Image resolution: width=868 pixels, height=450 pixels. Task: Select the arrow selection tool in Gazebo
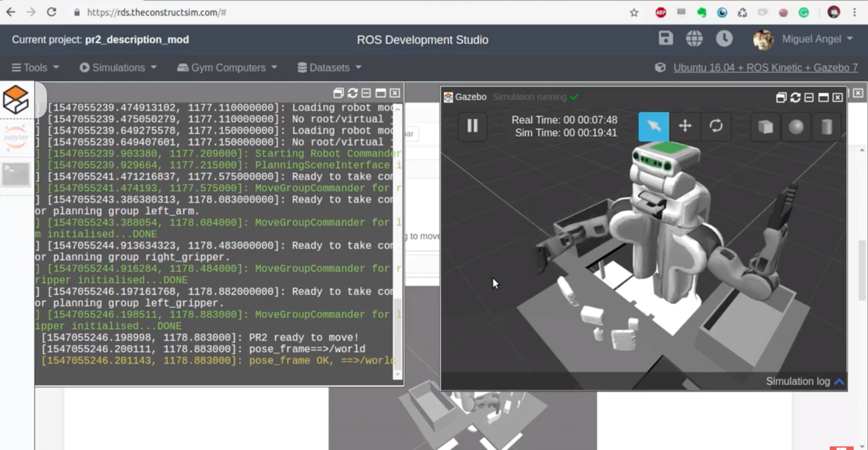click(653, 126)
